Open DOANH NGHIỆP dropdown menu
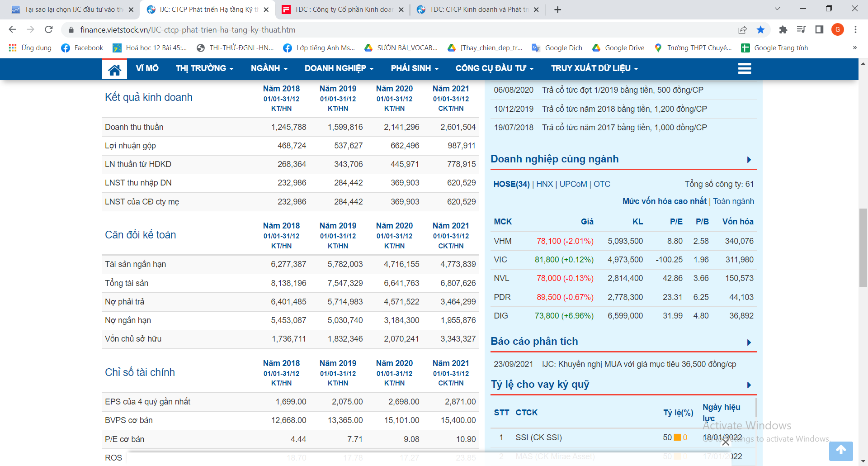The width and height of the screenshot is (868, 466). click(339, 68)
